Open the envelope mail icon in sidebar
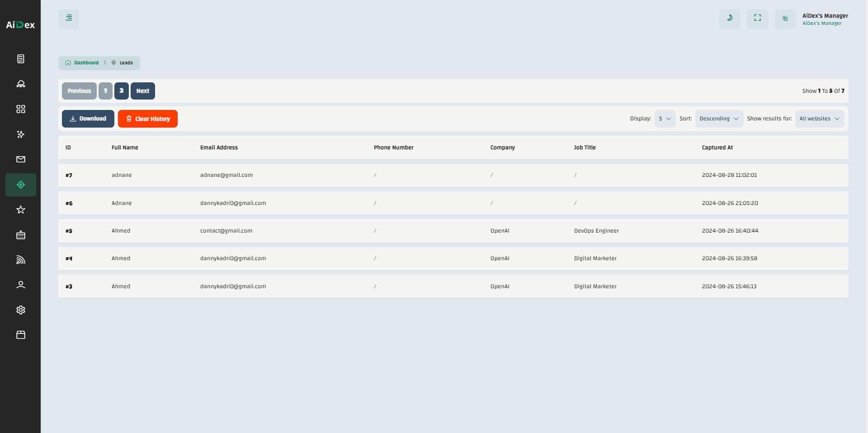This screenshot has height=433, width=868. pos(21,159)
